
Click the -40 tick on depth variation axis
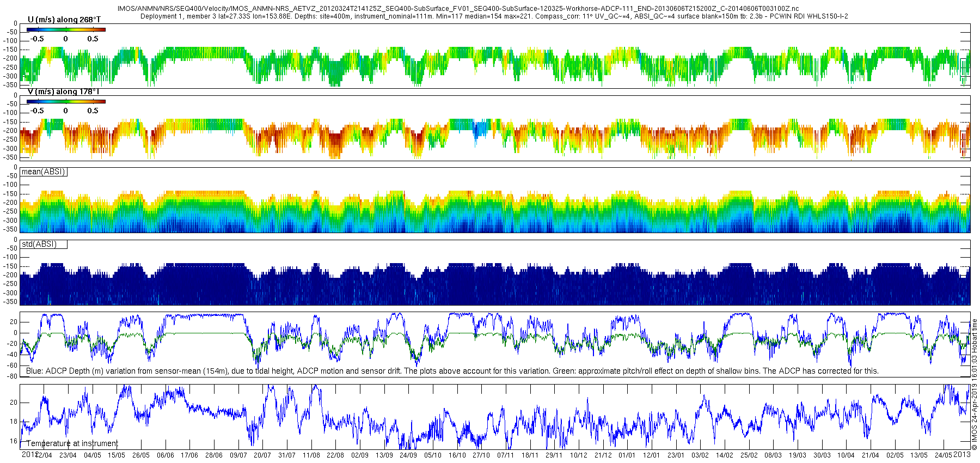(11, 355)
